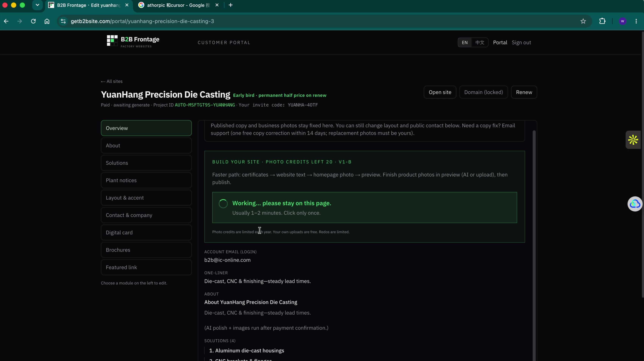Image resolution: width=644 pixels, height=361 pixels.
Task: Click the account email b2b@ic-online.com
Action: coord(227,260)
